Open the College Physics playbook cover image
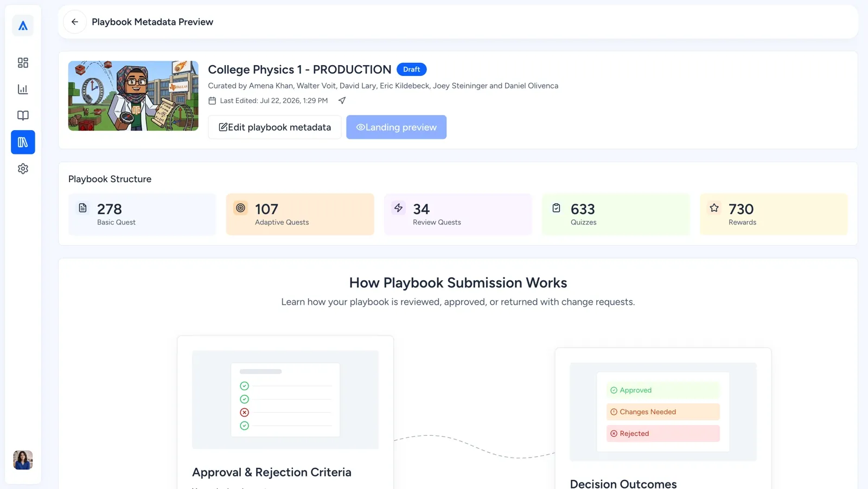The height and width of the screenshot is (489, 868). [x=133, y=95]
